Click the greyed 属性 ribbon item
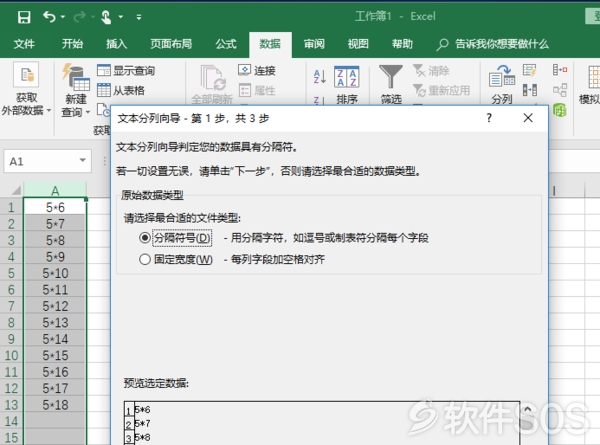 [x=257, y=90]
